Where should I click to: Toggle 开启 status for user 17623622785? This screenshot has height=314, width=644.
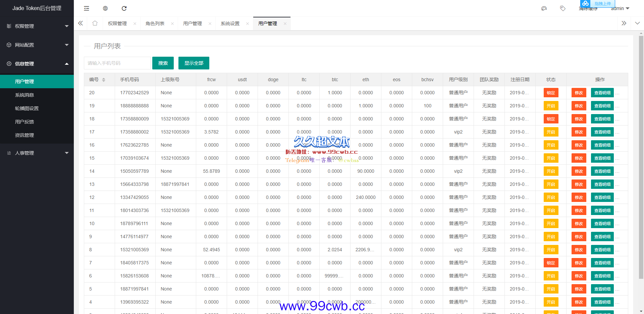coord(551,145)
